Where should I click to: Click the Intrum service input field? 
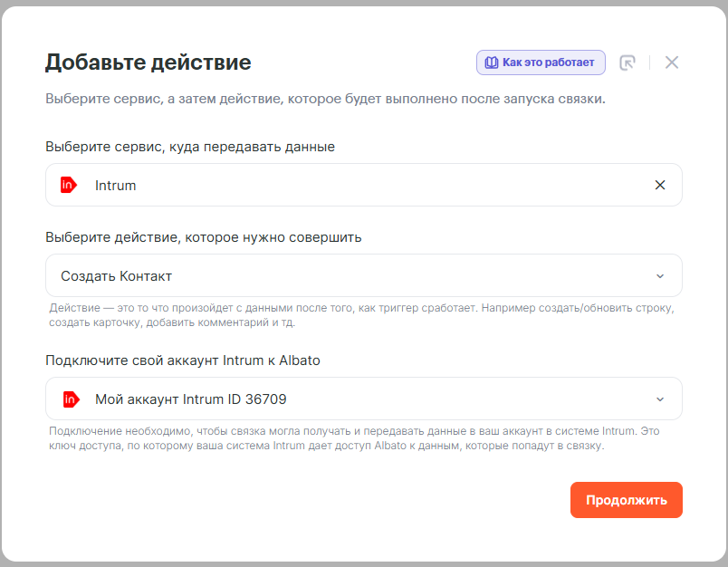(x=362, y=185)
